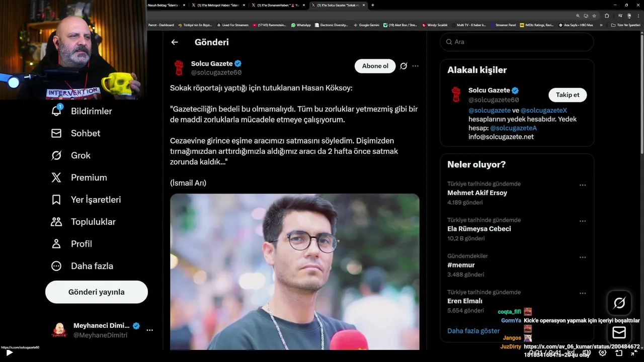Open #memur trending hashtag
This screenshot has height=362, width=644.
click(x=461, y=265)
